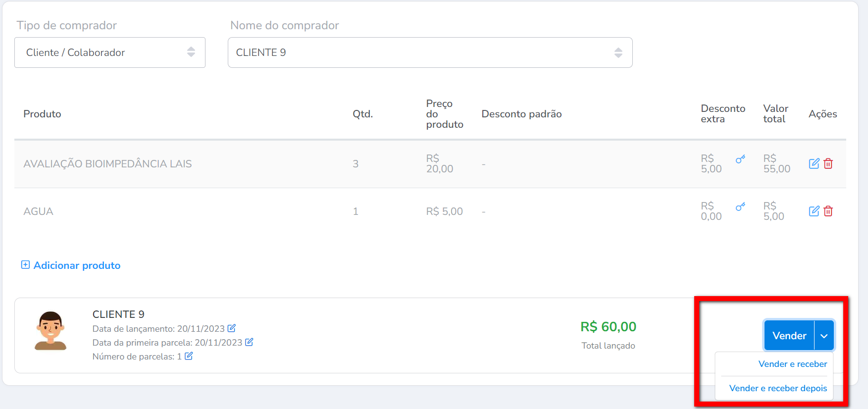Click the plus icon beside Adicionar produto
Image resolution: width=868 pixels, height=409 pixels.
pyautogui.click(x=25, y=265)
